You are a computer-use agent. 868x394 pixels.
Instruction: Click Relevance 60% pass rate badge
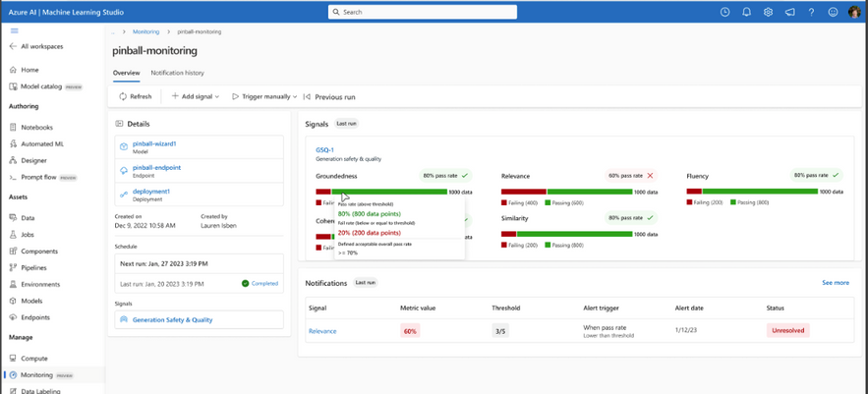point(630,176)
